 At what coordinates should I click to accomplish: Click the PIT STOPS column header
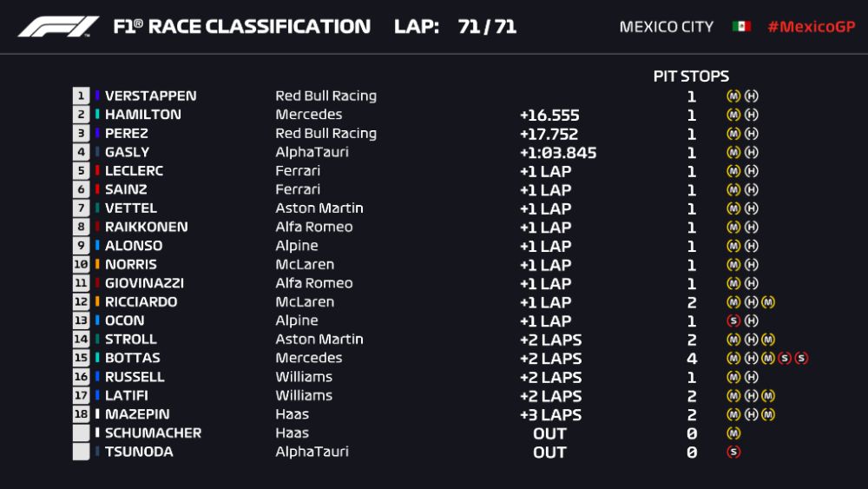(x=691, y=76)
